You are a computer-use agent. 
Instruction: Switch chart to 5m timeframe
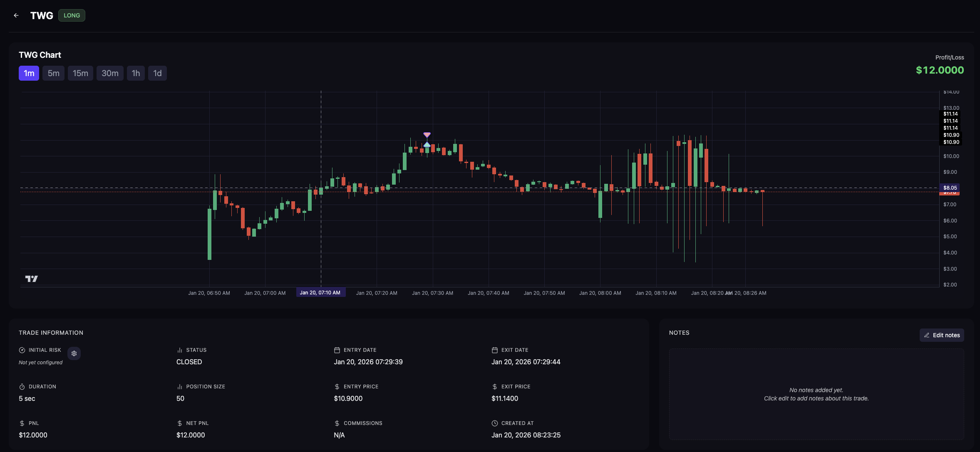click(x=53, y=73)
